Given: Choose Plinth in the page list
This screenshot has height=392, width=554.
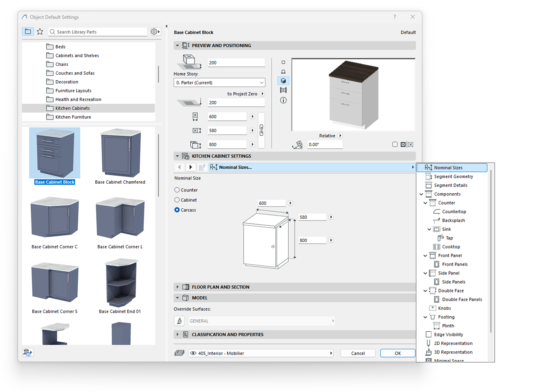Looking at the screenshot, I should [448, 326].
